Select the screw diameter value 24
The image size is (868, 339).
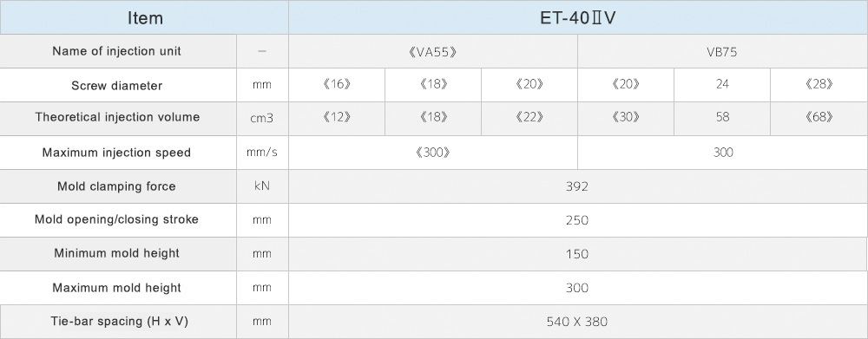click(722, 85)
